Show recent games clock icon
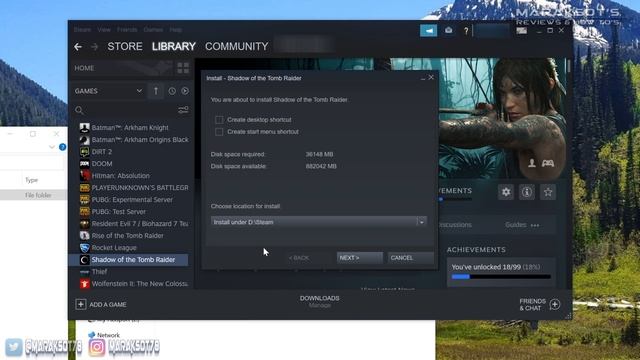The height and width of the screenshot is (360, 640). pos(172,91)
